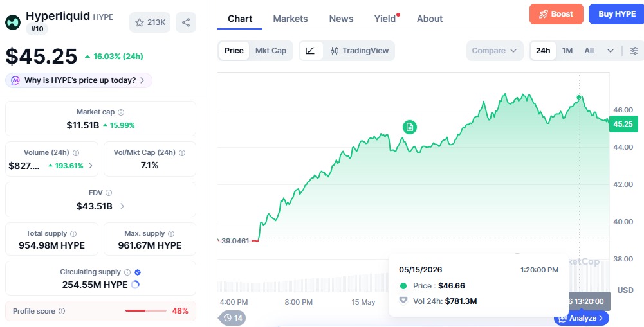
Task: Click the circulating supply progress ring
Action: [135, 285]
